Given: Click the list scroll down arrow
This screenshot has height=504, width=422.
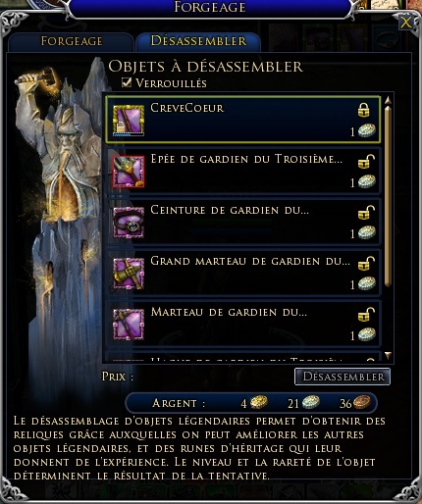Looking at the screenshot, I should click(x=388, y=355).
